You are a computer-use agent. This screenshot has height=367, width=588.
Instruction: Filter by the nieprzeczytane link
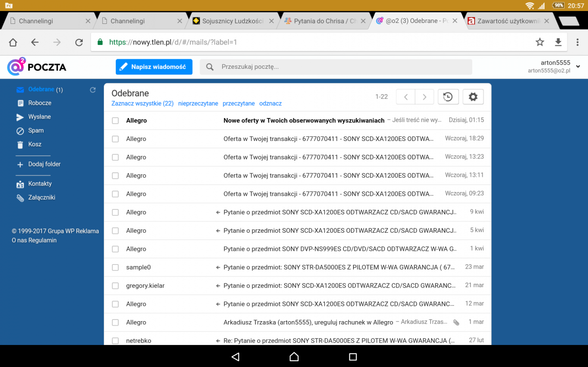198,103
